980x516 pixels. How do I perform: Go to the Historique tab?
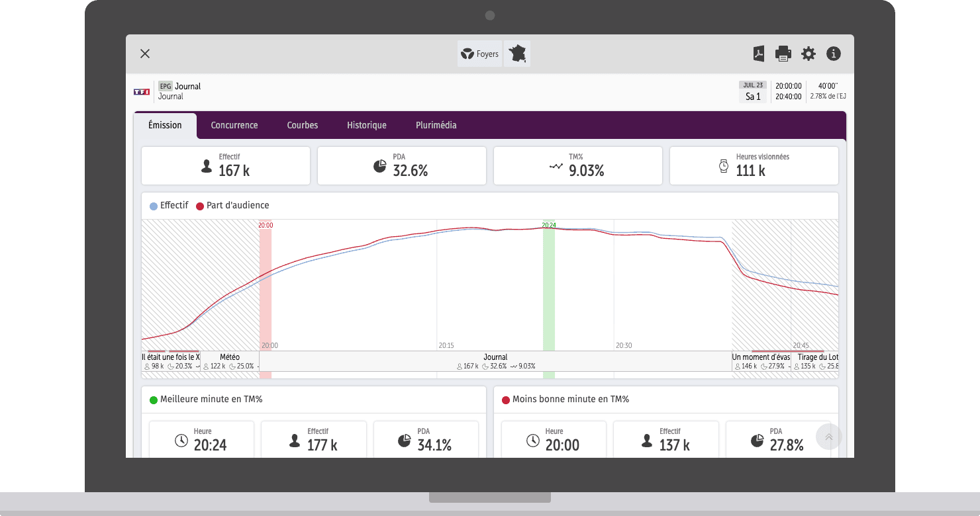coord(367,125)
